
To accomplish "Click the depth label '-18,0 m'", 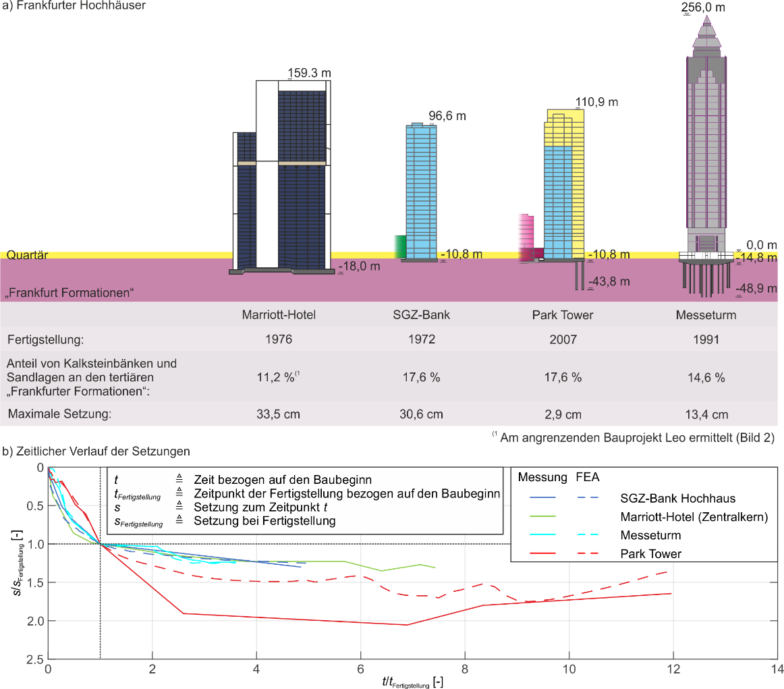I will pos(360,267).
